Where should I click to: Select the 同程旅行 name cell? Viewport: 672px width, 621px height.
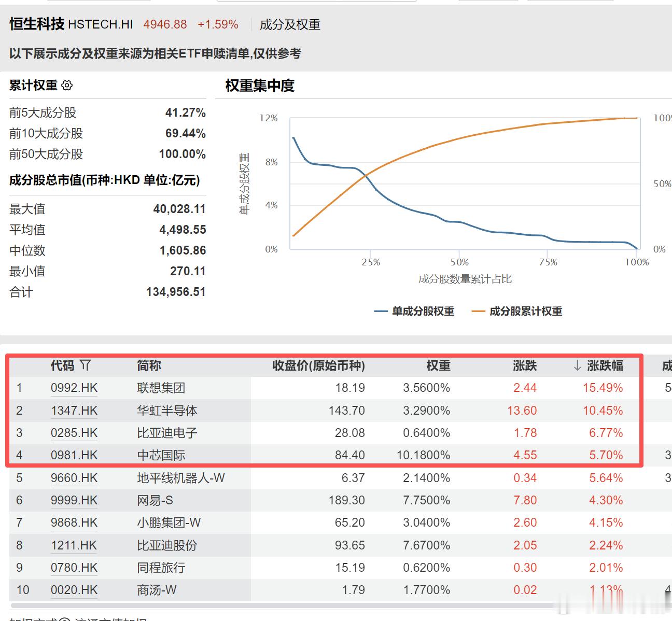click(161, 568)
